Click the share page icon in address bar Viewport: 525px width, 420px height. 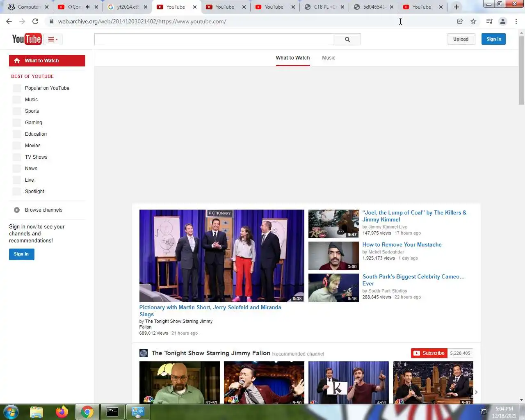[x=460, y=21]
